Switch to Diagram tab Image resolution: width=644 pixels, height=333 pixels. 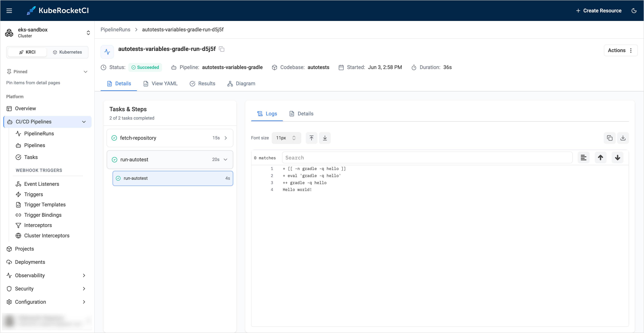pyautogui.click(x=241, y=83)
